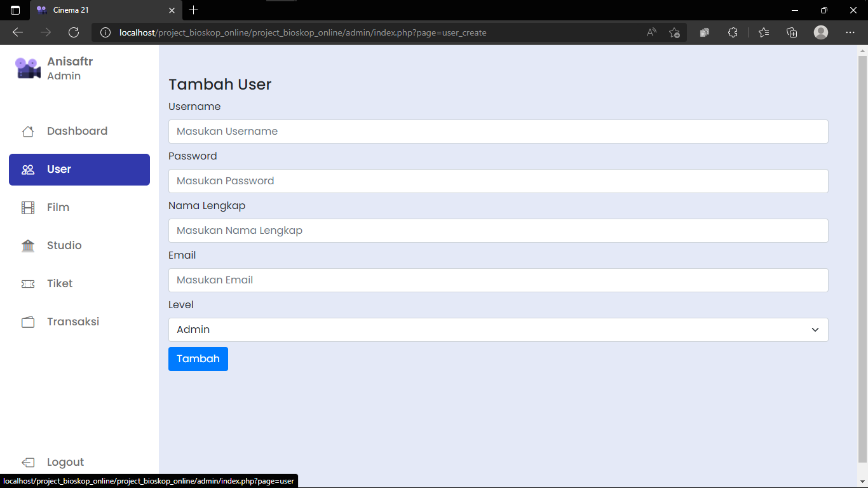868x488 pixels.
Task: Select the User people icon in sidebar
Action: pos(28,169)
